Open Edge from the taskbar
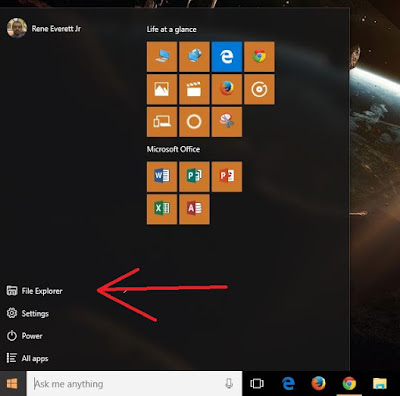 (x=288, y=384)
